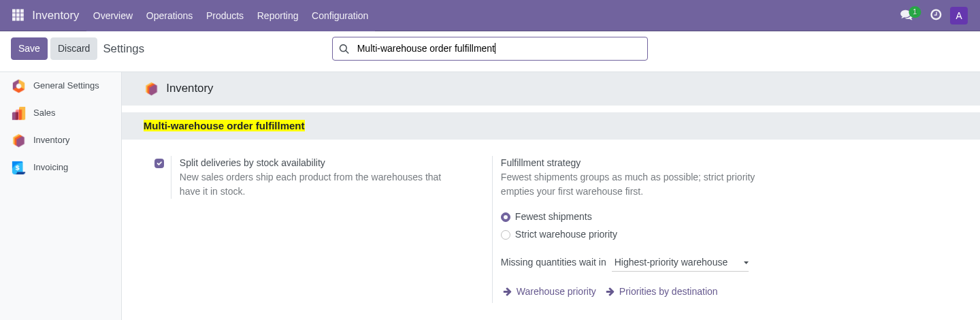Click the highlighted Multi-warehouse order fulfillment heading

(224, 126)
